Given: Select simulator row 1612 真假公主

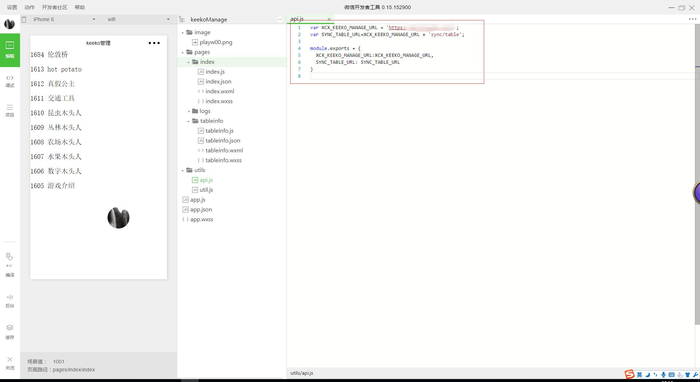Looking at the screenshot, I should click(x=98, y=83).
